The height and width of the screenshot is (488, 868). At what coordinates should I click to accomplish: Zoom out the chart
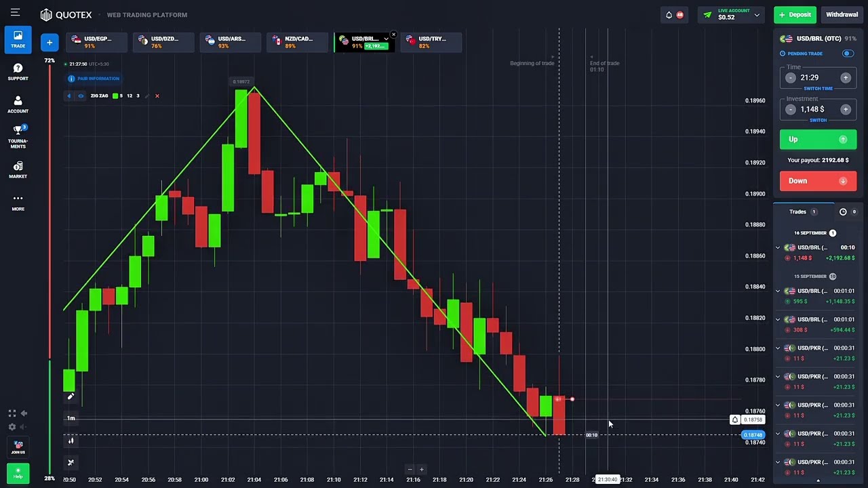coord(409,469)
